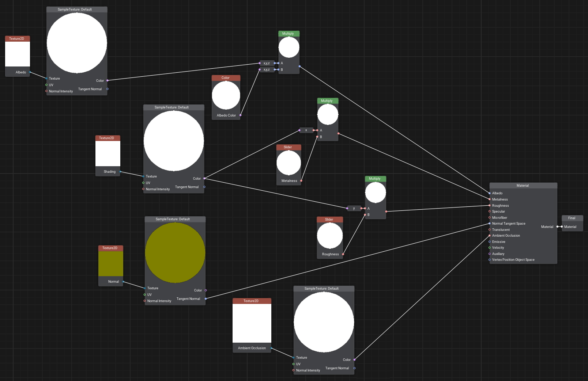Viewport: 588px width, 381px height.
Task: Click the Metalness Slider node preview
Action: [x=289, y=163]
